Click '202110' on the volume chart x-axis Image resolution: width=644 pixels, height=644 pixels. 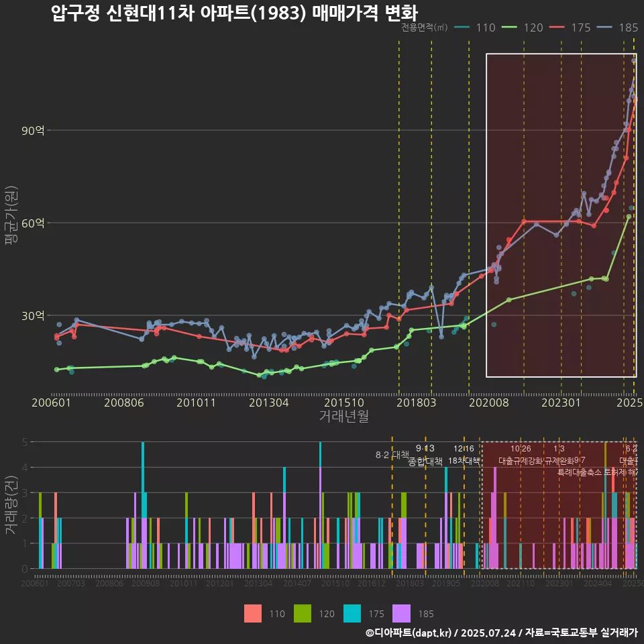point(521,583)
